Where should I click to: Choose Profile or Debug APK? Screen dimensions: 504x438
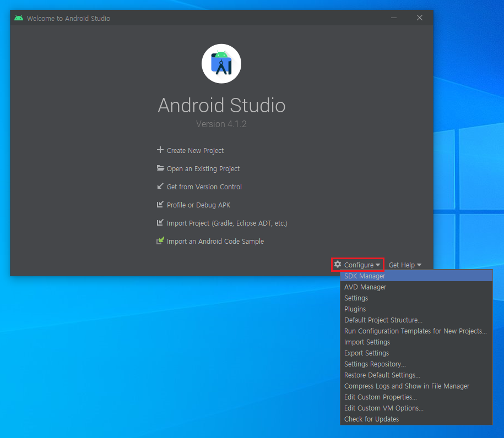click(x=199, y=205)
